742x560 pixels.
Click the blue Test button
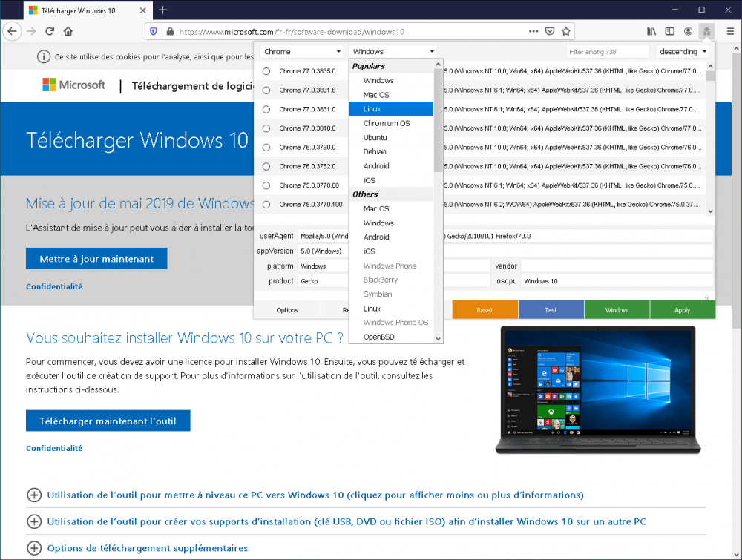tap(551, 310)
